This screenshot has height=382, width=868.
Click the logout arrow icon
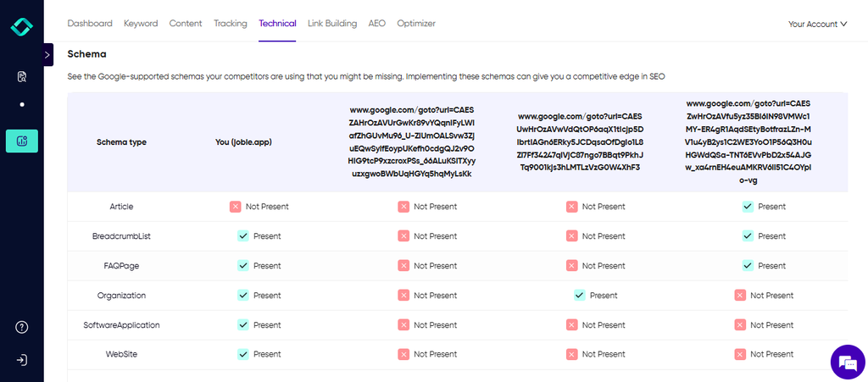pos(21,361)
